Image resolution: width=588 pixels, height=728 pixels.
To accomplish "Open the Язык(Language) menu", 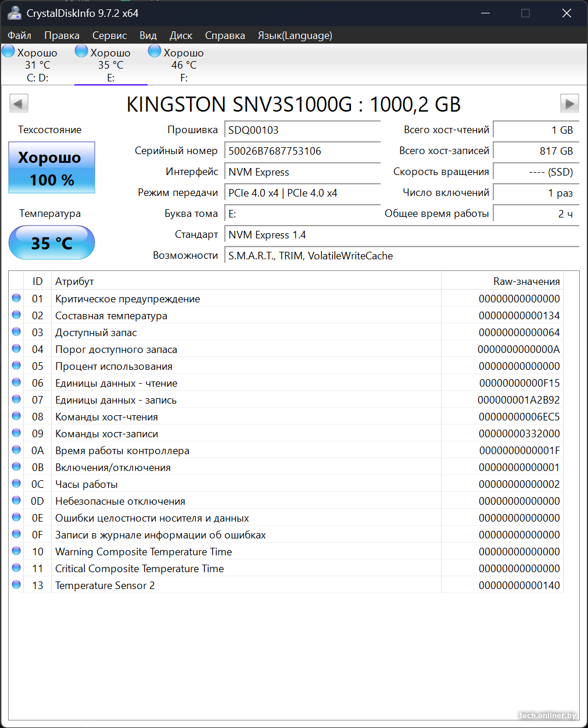I will point(295,35).
